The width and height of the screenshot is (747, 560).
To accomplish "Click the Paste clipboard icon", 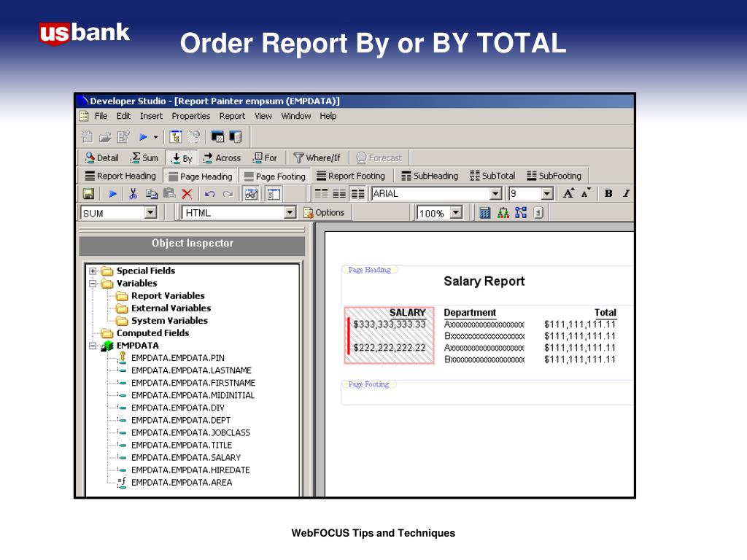I will (x=169, y=193).
